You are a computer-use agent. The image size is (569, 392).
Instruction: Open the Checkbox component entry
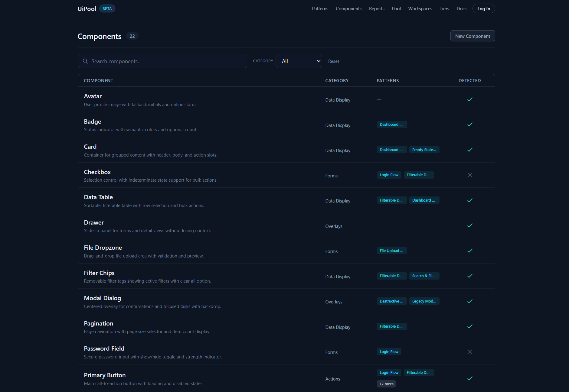point(97,172)
